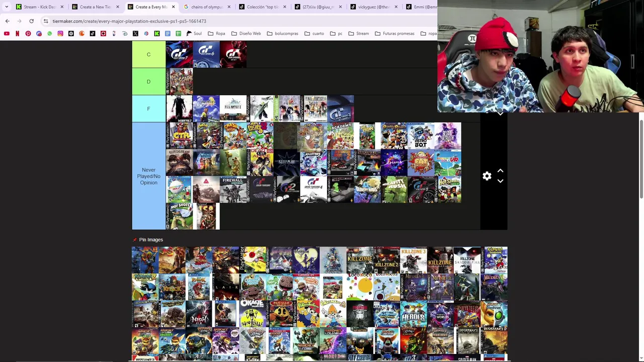Click the Never Played/No Opinion label

[148, 176]
